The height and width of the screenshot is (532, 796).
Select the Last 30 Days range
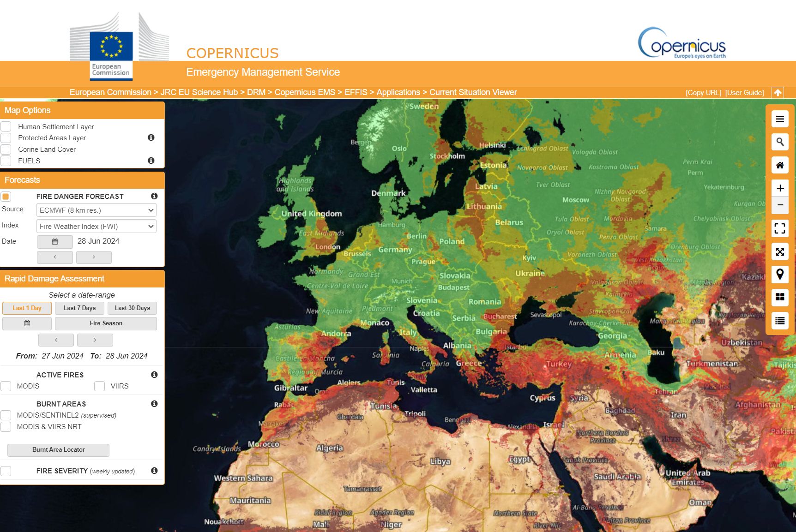click(x=133, y=308)
